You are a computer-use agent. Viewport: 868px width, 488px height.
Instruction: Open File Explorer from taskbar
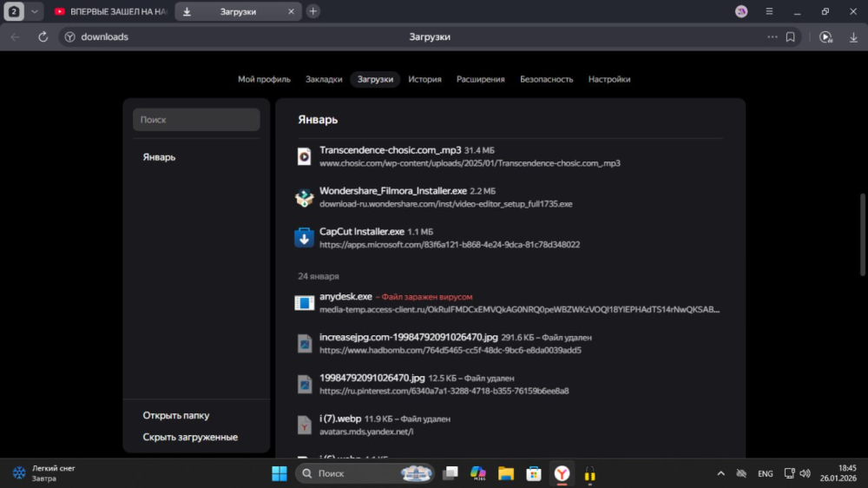click(x=505, y=473)
